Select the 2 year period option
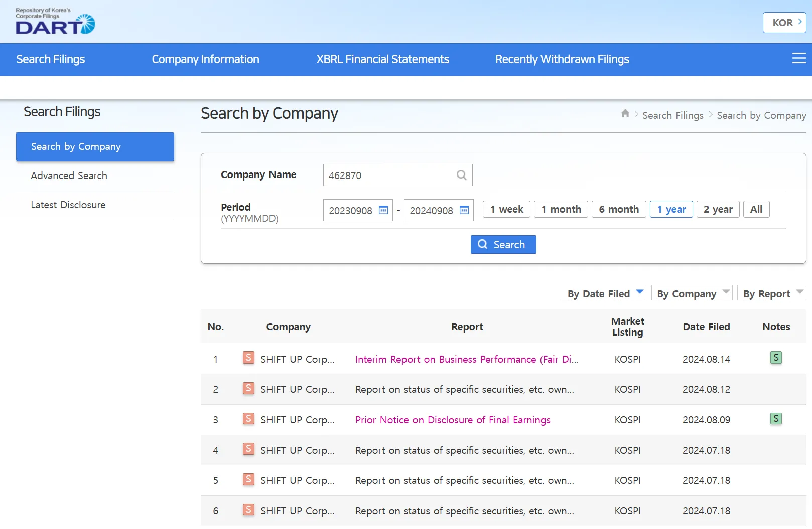Image resolution: width=812 pixels, height=529 pixels. 718,209
